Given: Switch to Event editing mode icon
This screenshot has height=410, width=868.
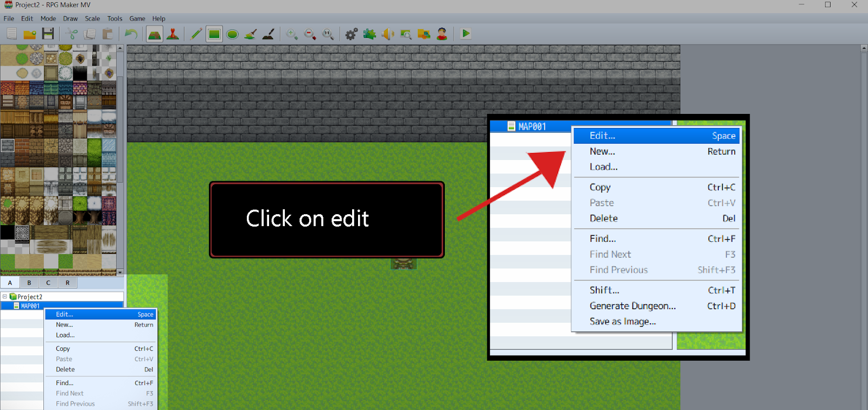Looking at the screenshot, I should click(x=173, y=34).
